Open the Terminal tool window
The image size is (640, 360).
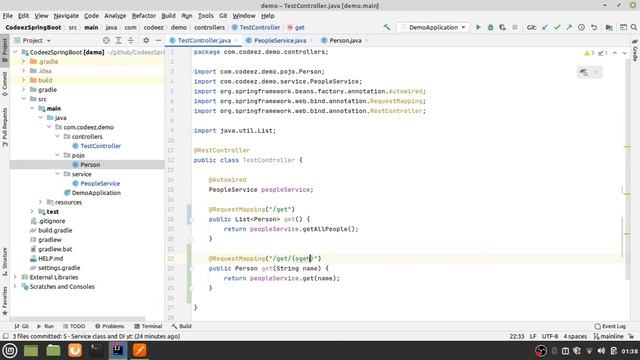(148, 326)
